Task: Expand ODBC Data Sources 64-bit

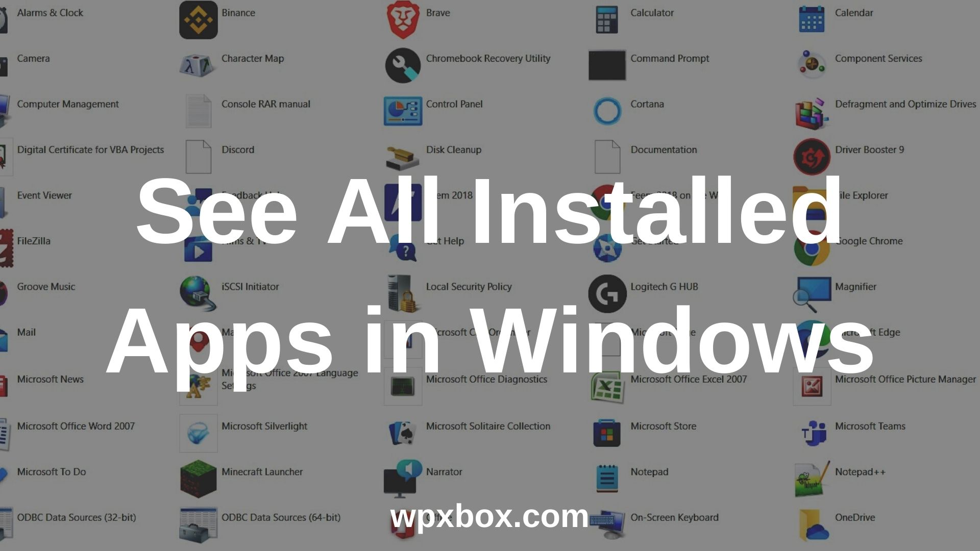Action: pyautogui.click(x=281, y=517)
